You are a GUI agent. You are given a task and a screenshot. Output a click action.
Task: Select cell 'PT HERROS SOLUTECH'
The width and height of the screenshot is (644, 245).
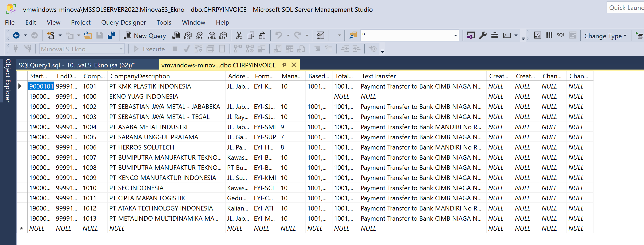[166, 147]
